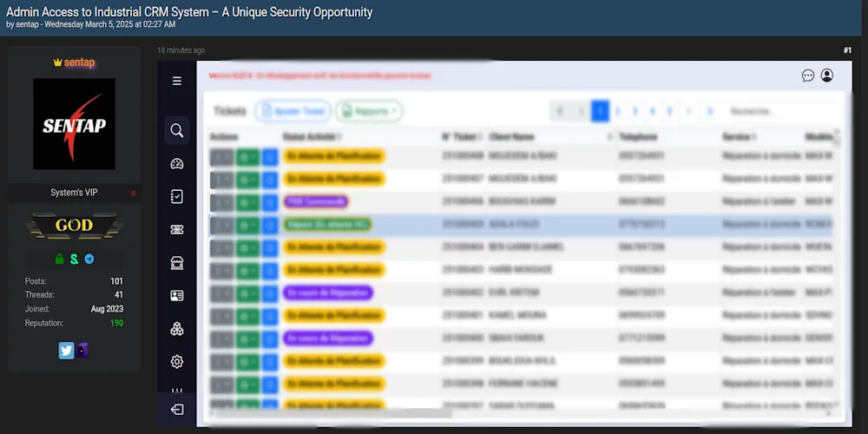Open the user account icon
The height and width of the screenshot is (434, 868).
pyautogui.click(x=827, y=76)
